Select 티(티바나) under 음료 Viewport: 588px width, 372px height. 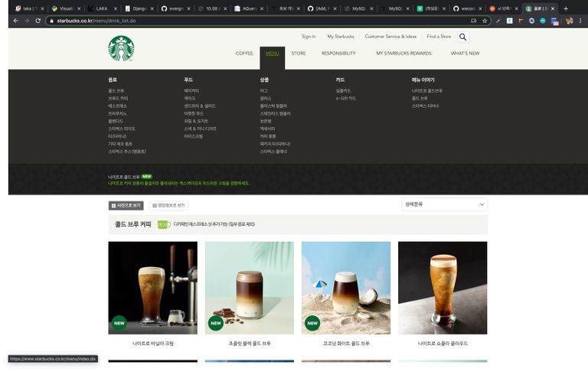(117, 136)
